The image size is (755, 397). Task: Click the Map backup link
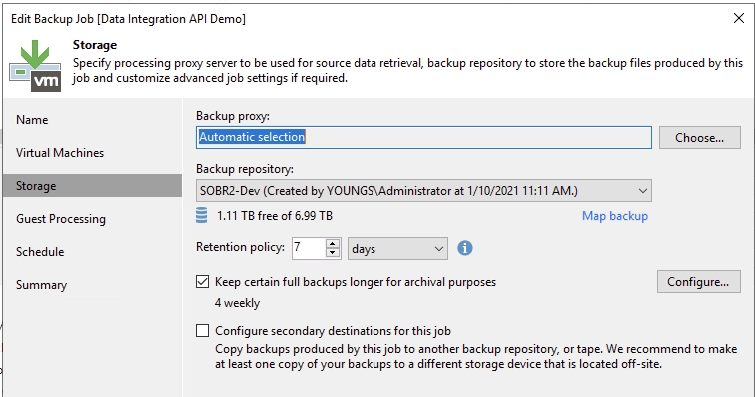click(x=615, y=216)
